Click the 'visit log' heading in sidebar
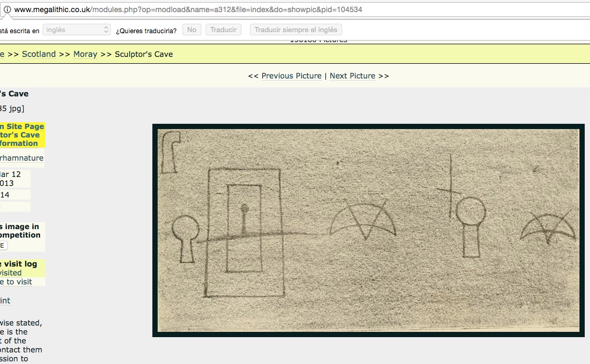The width and height of the screenshot is (590, 364). pyautogui.click(x=18, y=264)
